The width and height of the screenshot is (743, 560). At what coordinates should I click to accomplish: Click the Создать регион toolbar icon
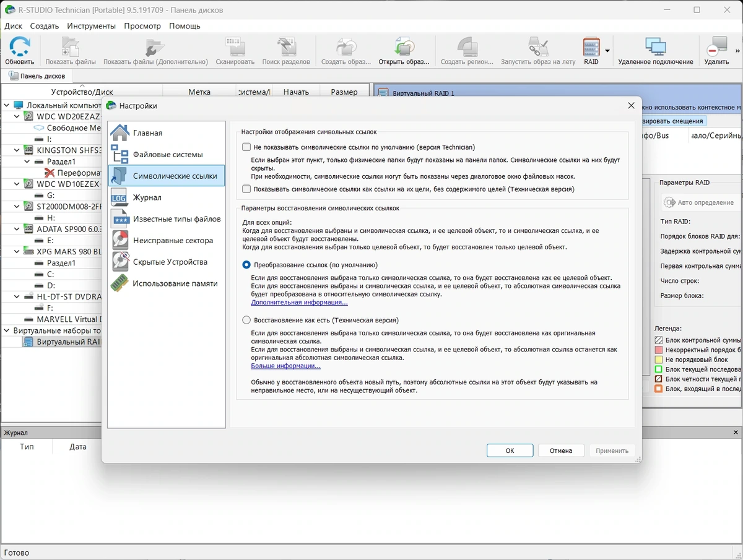(467, 47)
